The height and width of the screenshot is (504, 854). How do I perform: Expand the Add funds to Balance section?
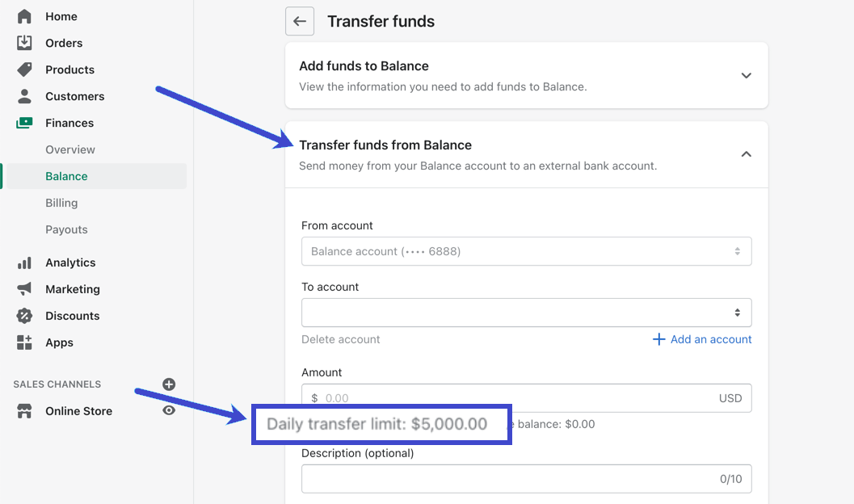(746, 75)
